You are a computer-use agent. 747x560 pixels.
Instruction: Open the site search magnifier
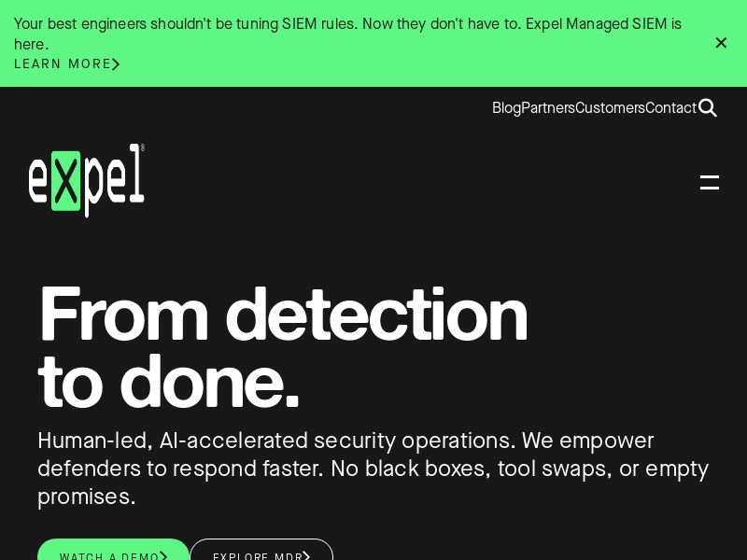click(x=708, y=108)
